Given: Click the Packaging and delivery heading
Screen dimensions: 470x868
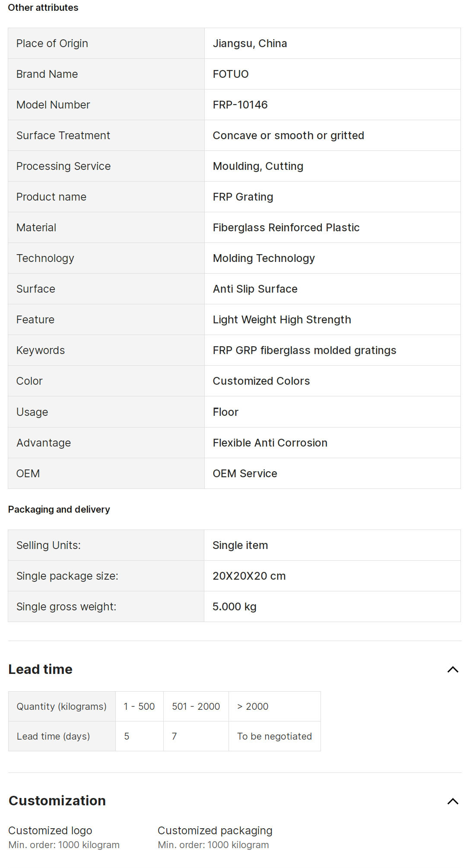Looking at the screenshot, I should pos(59,510).
